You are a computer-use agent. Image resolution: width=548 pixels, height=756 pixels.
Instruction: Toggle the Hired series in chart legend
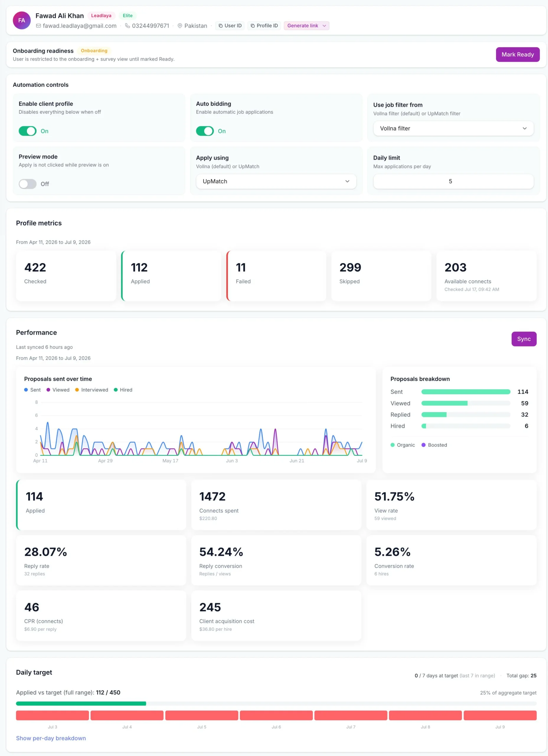[x=123, y=390]
